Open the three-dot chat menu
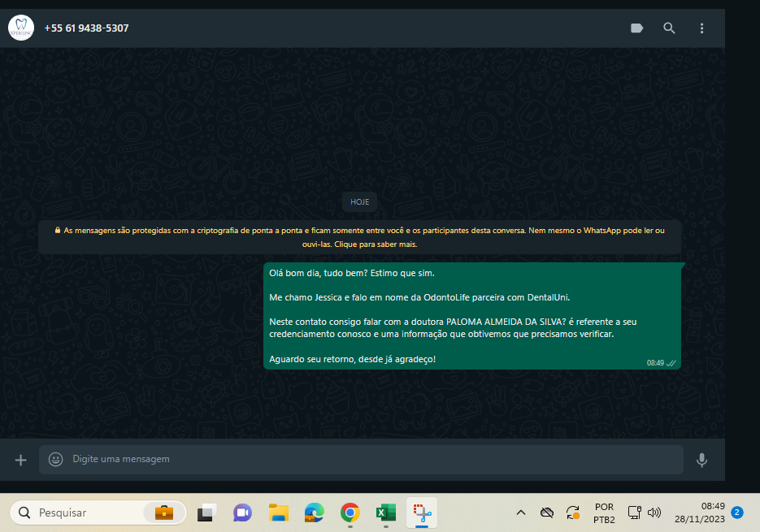 (701, 28)
